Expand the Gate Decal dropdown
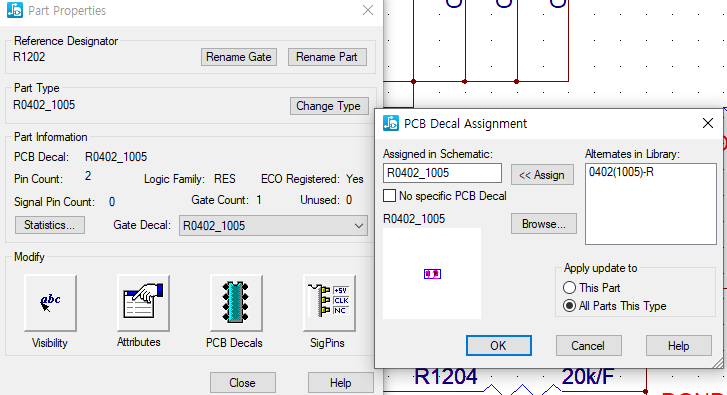Viewport: 727px width, 395px height. (x=273, y=226)
